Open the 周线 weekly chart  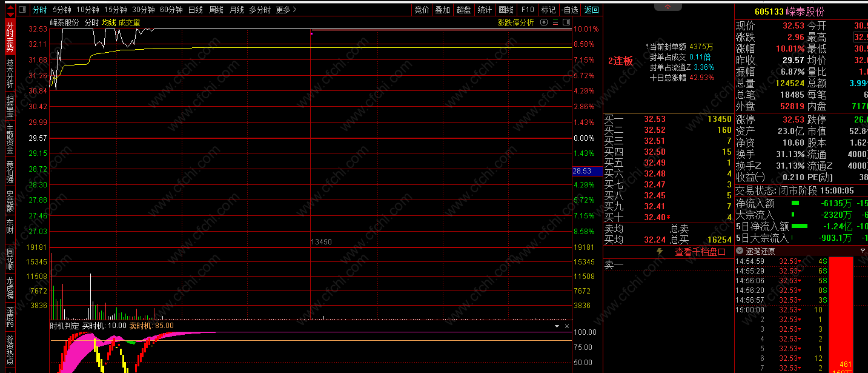(x=216, y=10)
